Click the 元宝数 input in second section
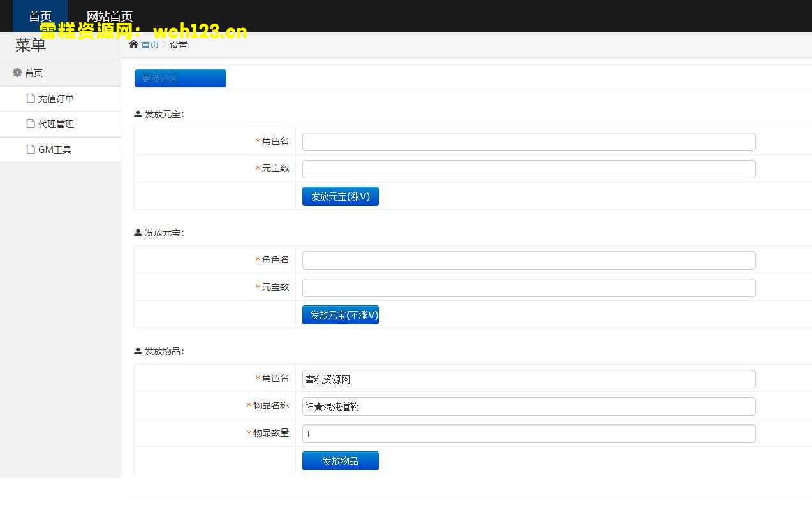Image resolution: width=812 pixels, height=515 pixels. coord(528,287)
